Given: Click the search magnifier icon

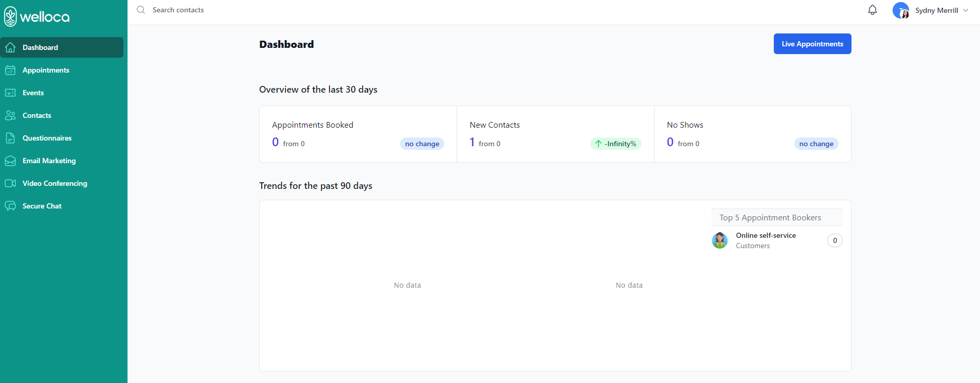Looking at the screenshot, I should point(141,10).
